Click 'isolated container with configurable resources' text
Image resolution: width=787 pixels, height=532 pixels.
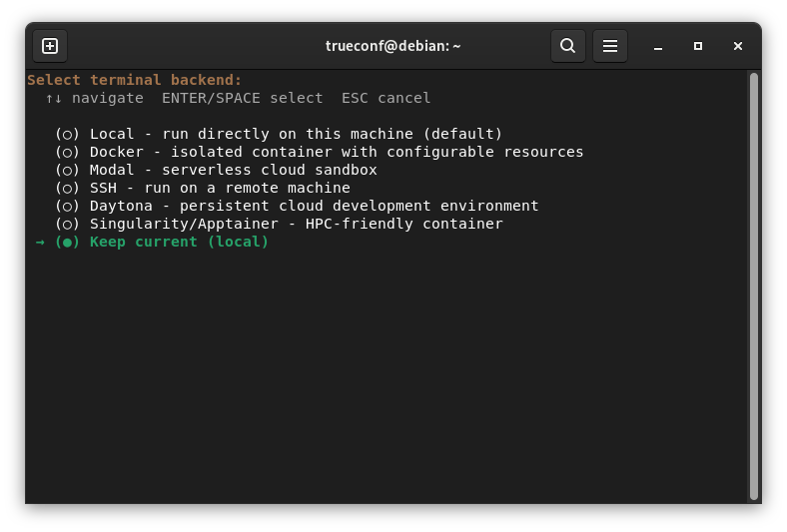coord(377,152)
